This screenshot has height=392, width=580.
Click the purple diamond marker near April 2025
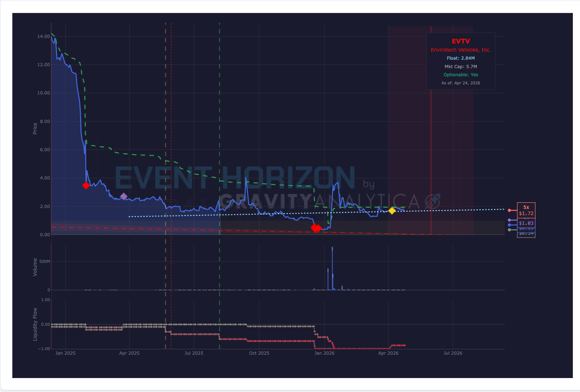tap(124, 196)
